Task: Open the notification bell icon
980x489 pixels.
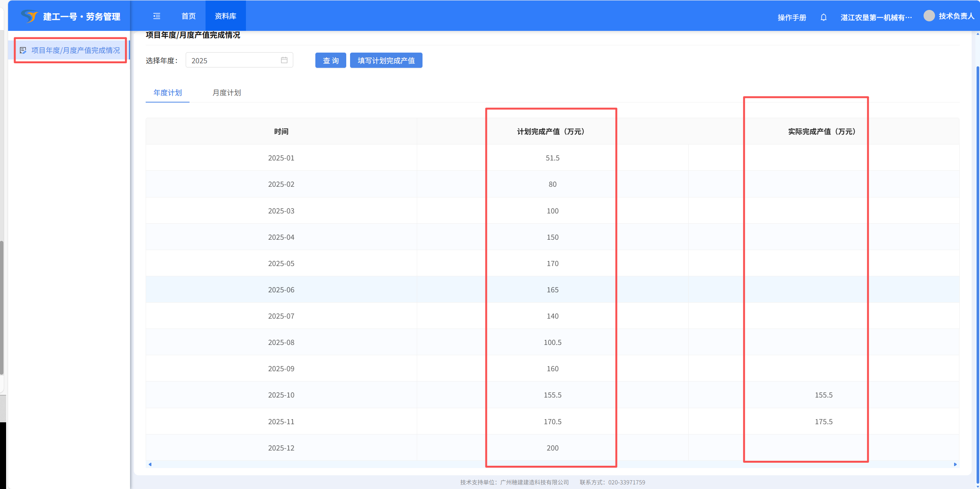Action: tap(823, 17)
